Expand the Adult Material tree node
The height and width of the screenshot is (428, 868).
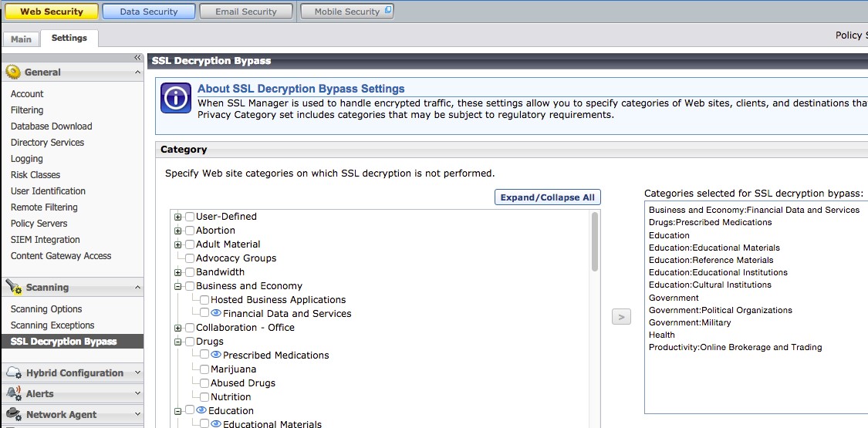(x=178, y=244)
